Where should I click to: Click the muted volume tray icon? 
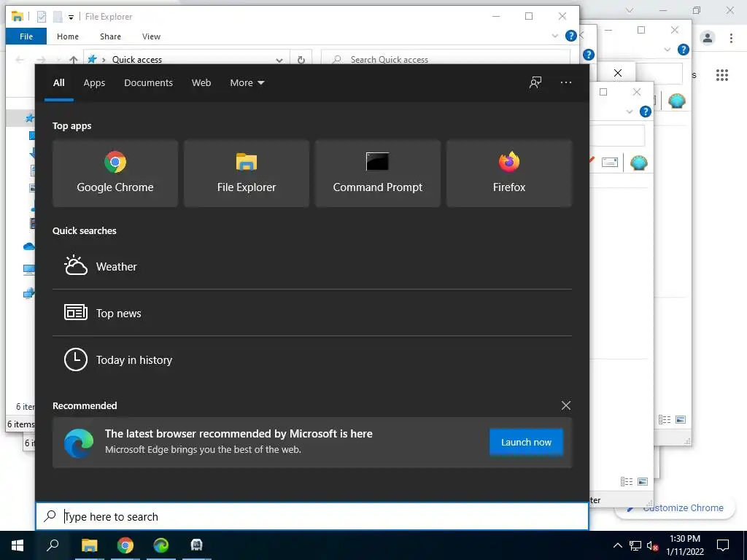pyautogui.click(x=652, y=545)
